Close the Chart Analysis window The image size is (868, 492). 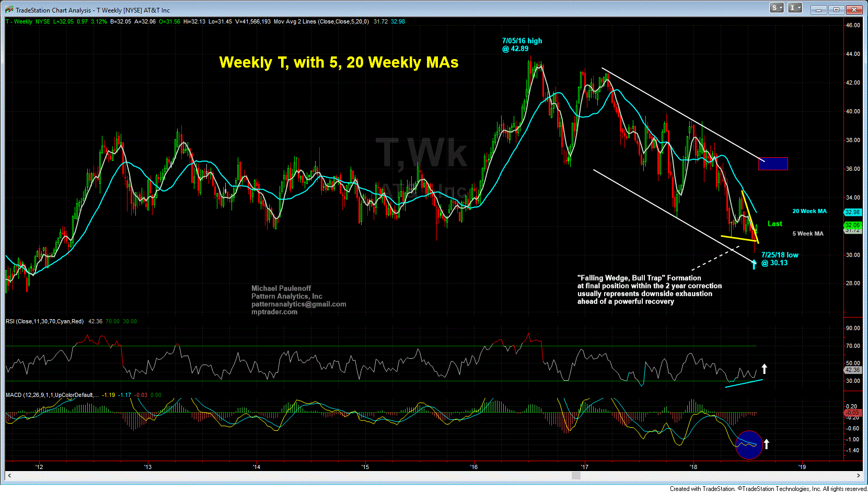click(x=854, y=10)
